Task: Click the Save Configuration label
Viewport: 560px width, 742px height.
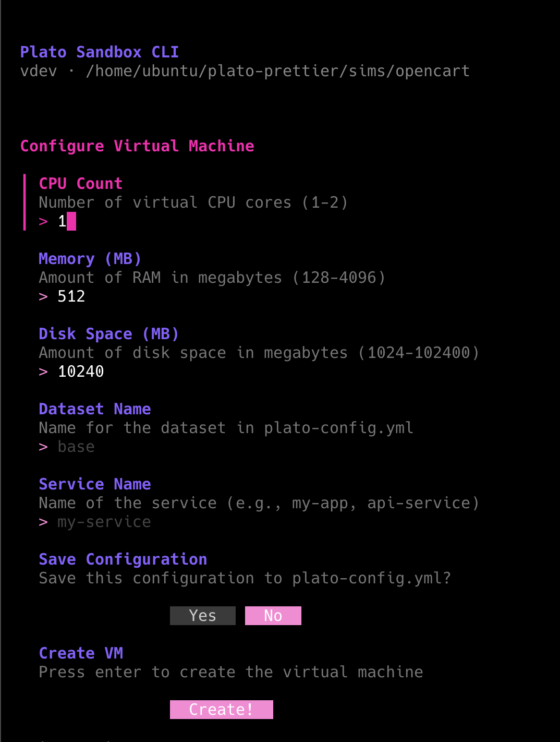Action: pyautogui.click(x=123, y=559)
